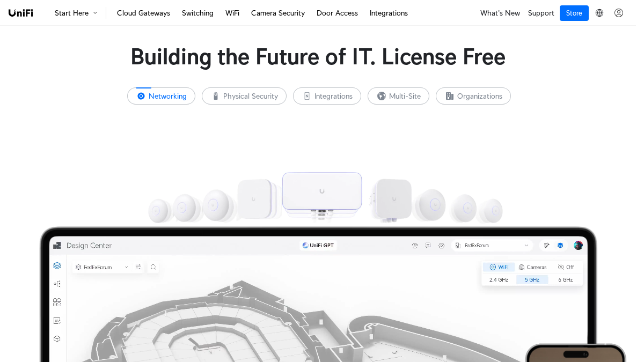Open the Integrations menu in top navigation
This screenshot has width=644, height=362.
tap(389, 13)
